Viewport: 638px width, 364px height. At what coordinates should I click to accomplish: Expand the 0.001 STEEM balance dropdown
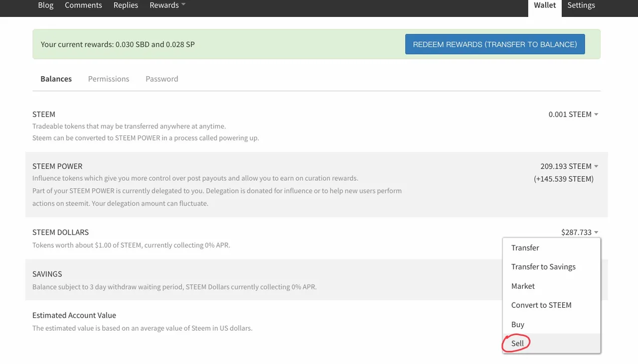click(573, 114)
